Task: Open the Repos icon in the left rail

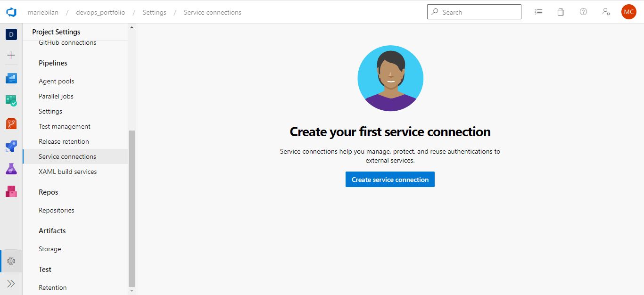Action: click(11, 123)
